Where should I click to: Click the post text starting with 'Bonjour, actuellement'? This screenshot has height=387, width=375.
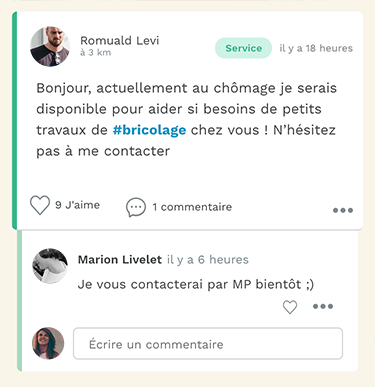point(186,119)
